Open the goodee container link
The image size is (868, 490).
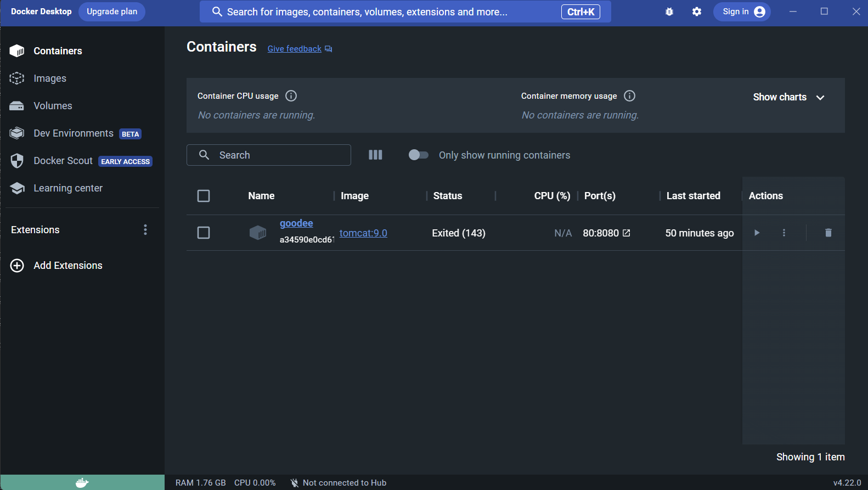tap(296, 223)
